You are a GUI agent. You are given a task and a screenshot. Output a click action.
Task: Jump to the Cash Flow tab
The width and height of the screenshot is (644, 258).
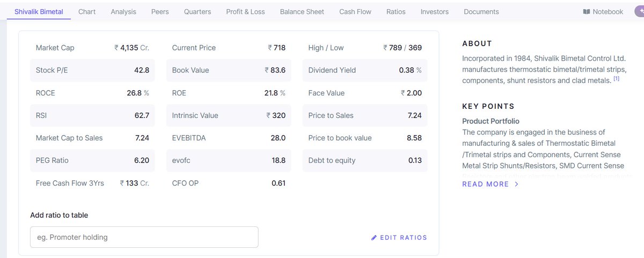click(x=355, y=12)
